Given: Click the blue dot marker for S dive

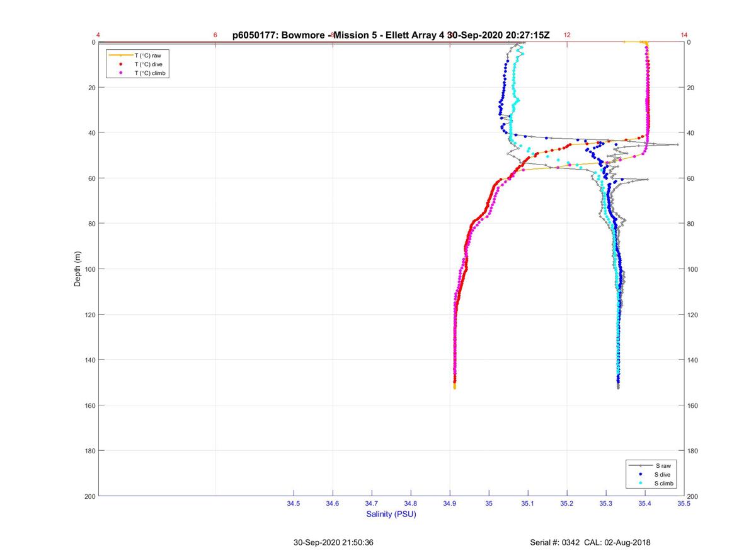Looking at the screenshot, I should (641, 474).
